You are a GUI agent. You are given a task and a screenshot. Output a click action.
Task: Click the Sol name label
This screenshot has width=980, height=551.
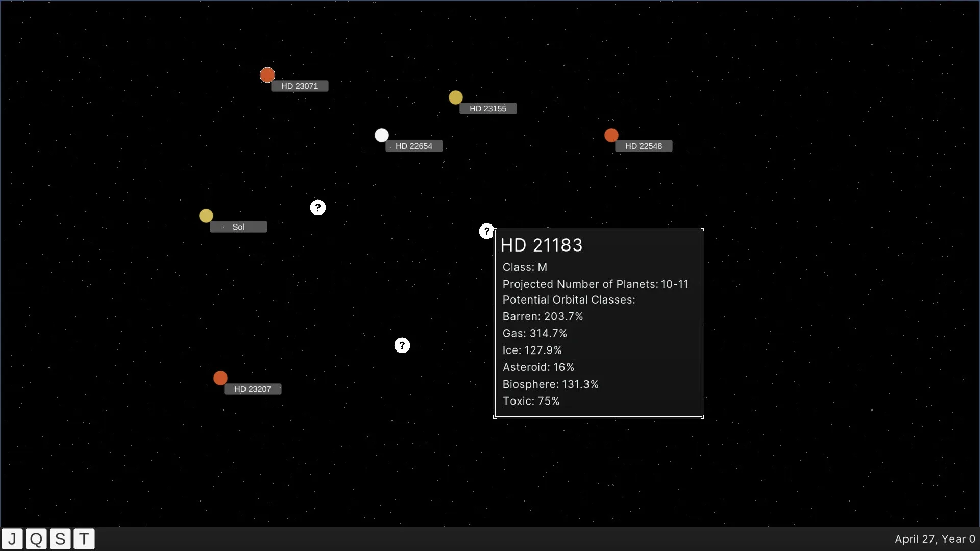click(238, 227)
